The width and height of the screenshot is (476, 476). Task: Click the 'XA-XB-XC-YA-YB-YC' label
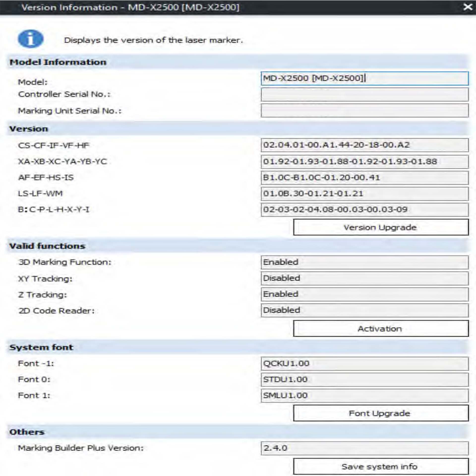coord(62,162)
